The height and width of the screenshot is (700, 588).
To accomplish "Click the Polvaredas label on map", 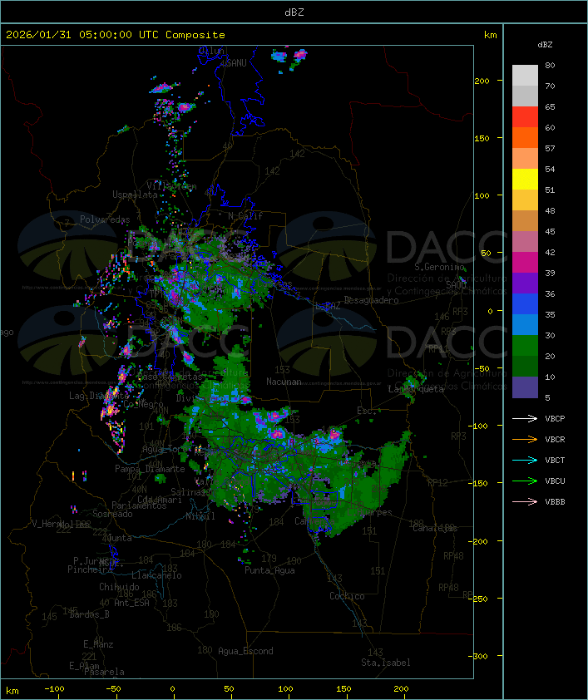I will (x=105, y=219).
